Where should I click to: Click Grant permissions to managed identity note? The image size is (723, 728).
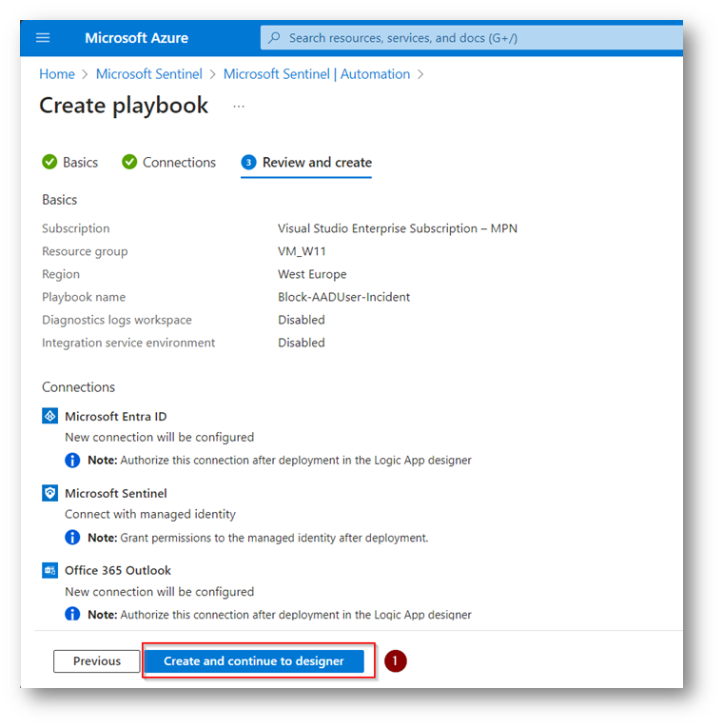[x=258, y=538]
